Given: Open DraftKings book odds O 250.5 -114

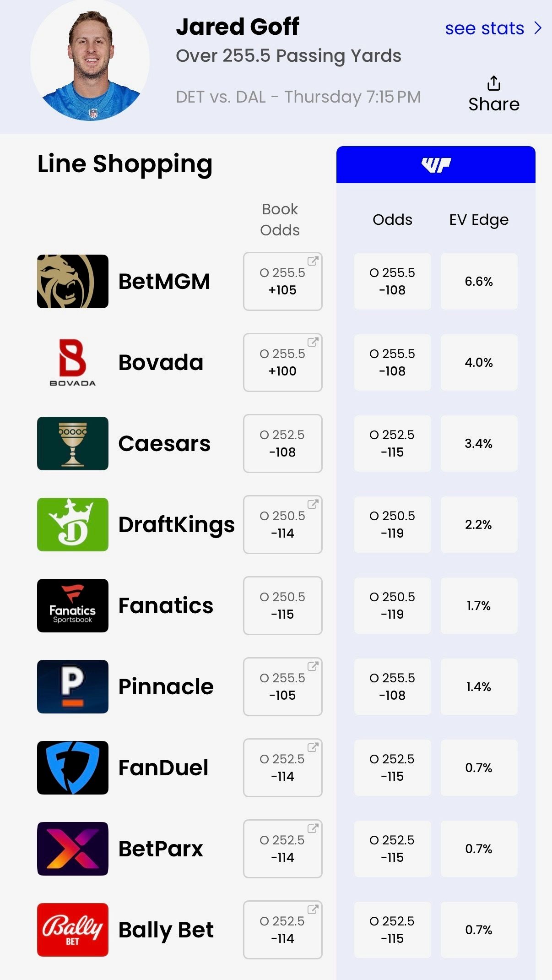Looking at the screenshot, I should point(283,524).
